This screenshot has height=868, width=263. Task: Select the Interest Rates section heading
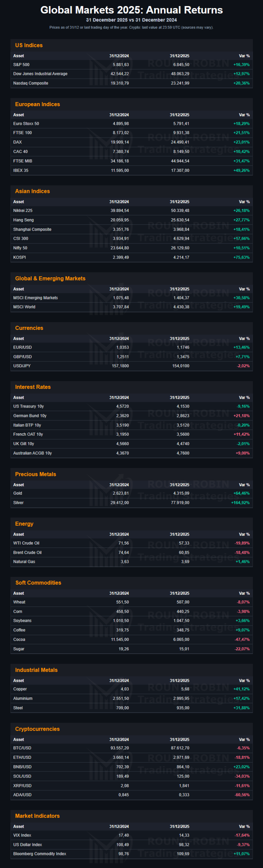[33, 387]
